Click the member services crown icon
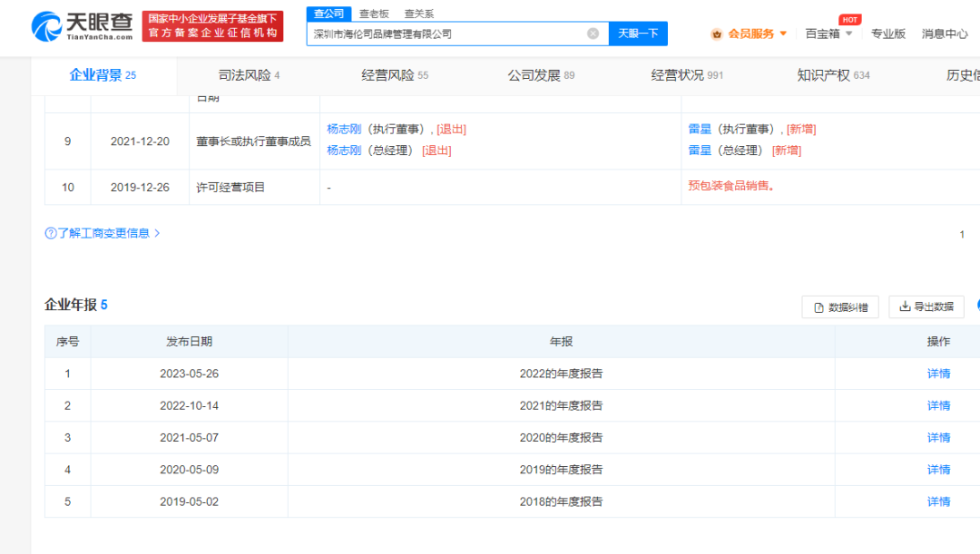The width and height of the screenshot is (980, 554). (716, 34)
